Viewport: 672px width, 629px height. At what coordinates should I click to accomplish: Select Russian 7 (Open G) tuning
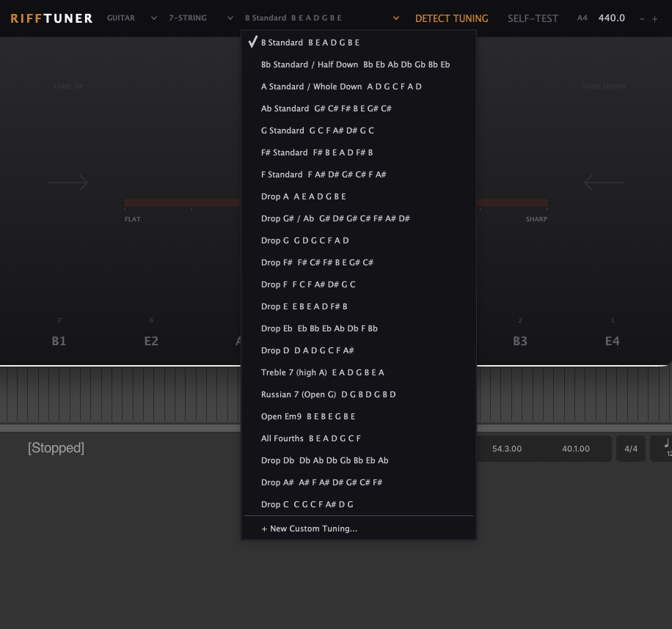coord(358,394)
